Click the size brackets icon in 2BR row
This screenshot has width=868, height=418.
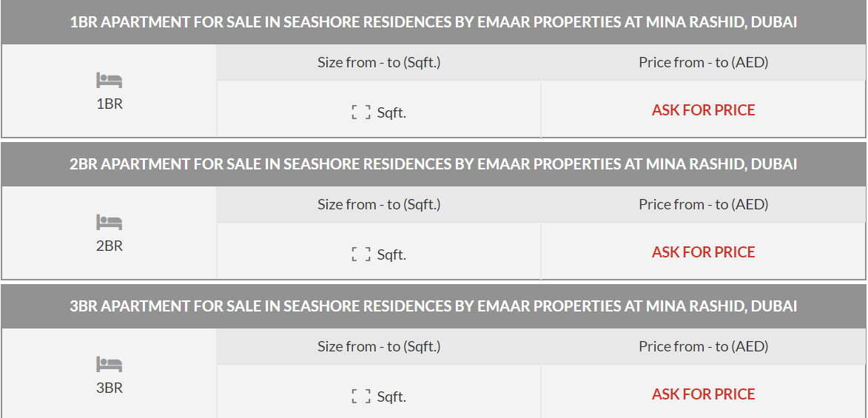click(x=361, y=254)
